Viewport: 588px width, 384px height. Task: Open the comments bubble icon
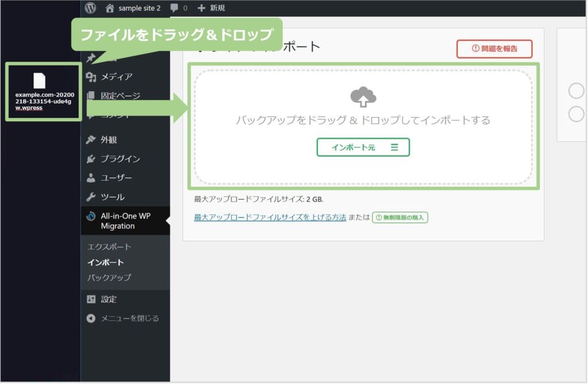[175, 8]
